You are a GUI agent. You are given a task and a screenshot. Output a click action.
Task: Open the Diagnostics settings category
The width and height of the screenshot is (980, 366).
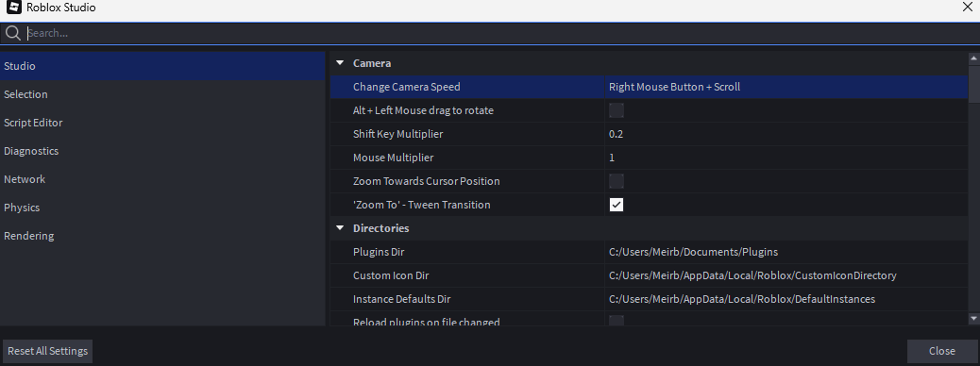pos(162,151)
